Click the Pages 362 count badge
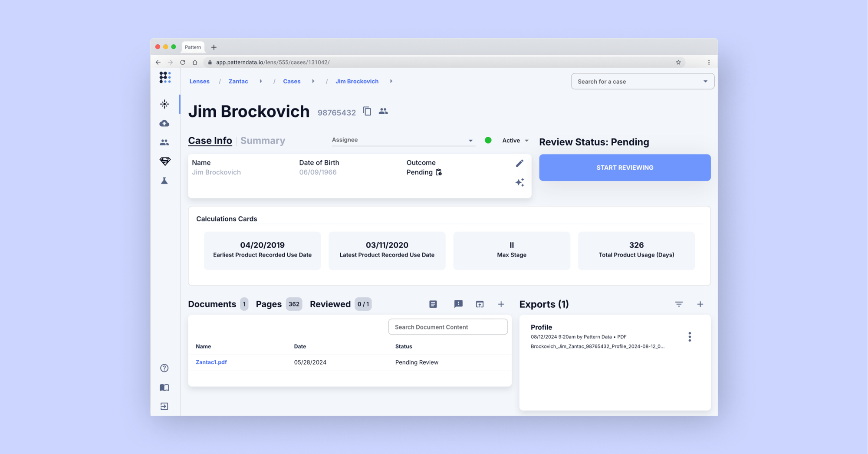This screenshot has width=868, height=454. (x=294, y=304)
